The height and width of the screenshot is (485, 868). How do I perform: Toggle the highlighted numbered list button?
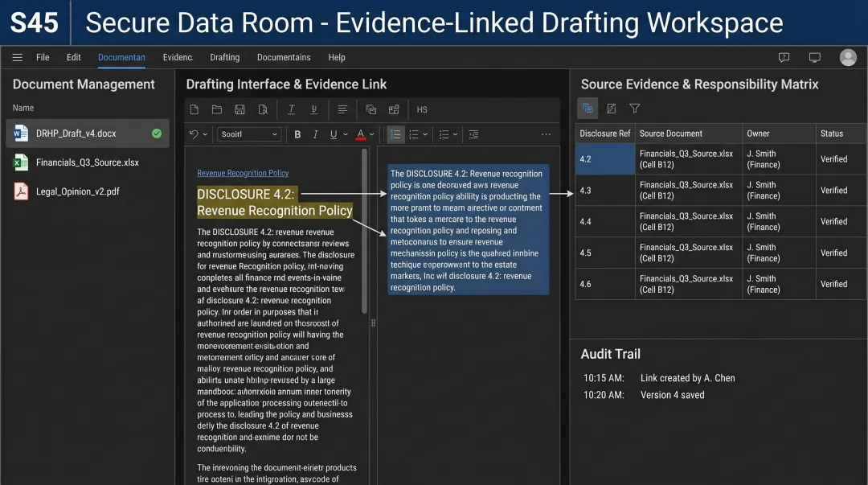click(395, 134)
